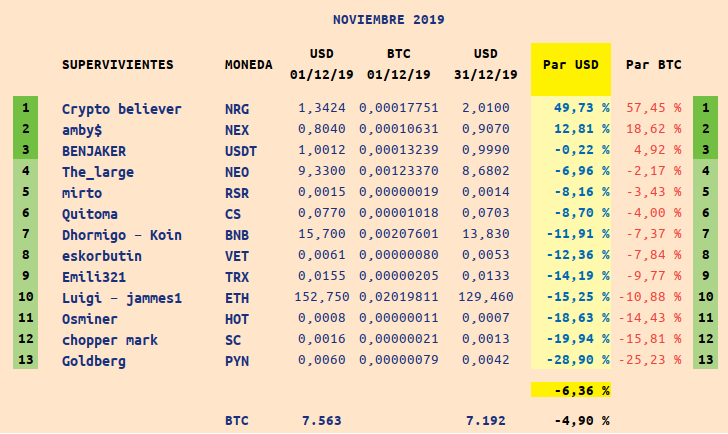
Task: Select the 49,73 % Par USD value
Action: (581, 108)
